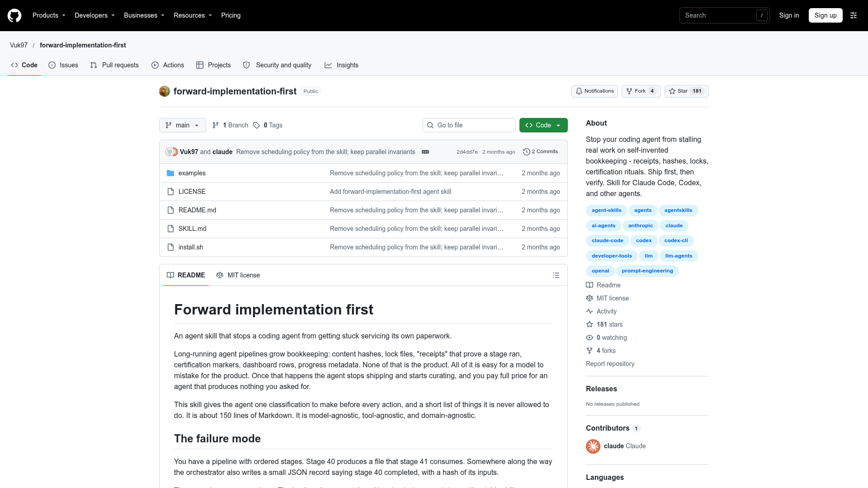Viewport: 868px width, 488px height.
Task: Expand the green Code dropdown
Action: (x=543, y=125)
